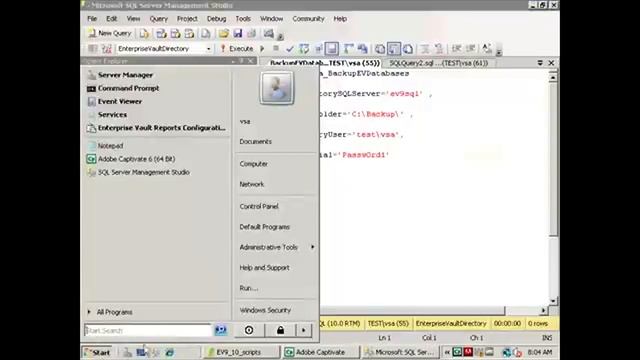
Task: Open the EnterpriseVaultDirectory database dropdown
Action: coord(209,49)
